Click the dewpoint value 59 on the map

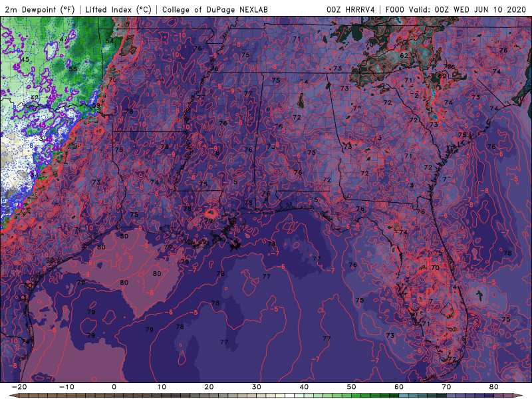(96, 105)
